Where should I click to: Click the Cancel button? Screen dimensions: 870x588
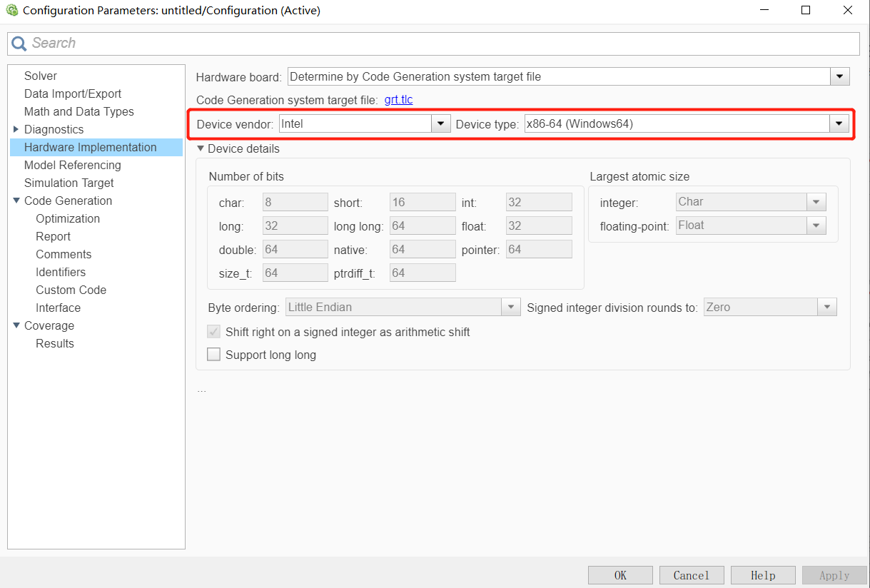pyautogui.click(x=692, y=575)
